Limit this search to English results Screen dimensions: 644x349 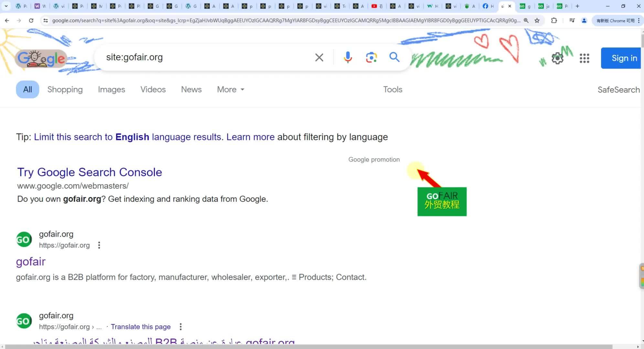coord(128,137)
